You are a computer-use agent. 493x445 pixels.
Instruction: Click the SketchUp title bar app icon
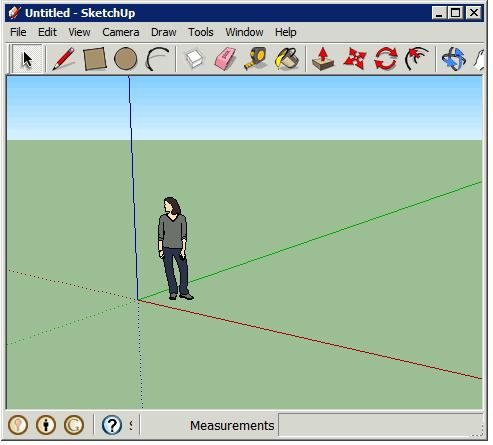(15, 13)
